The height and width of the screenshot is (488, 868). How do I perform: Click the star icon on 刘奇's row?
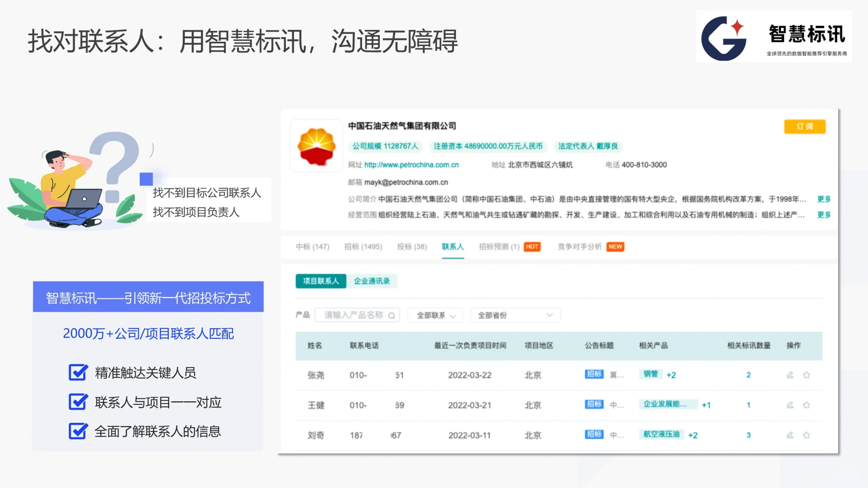click(807, 435)
